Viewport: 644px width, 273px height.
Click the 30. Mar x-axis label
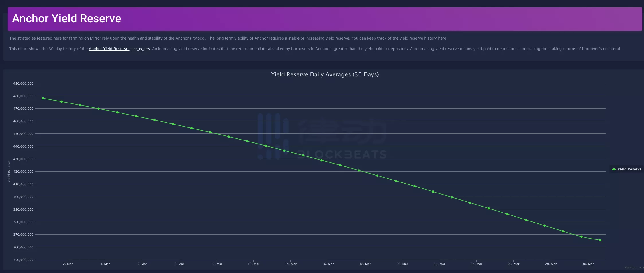tap(588, 264)
